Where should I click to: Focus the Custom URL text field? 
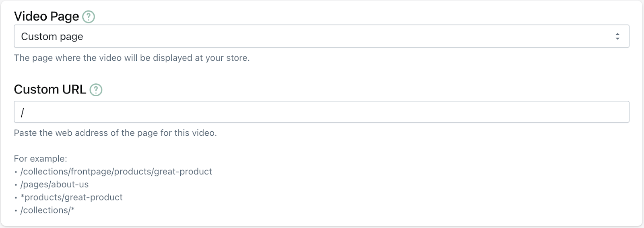coord(322,112)
